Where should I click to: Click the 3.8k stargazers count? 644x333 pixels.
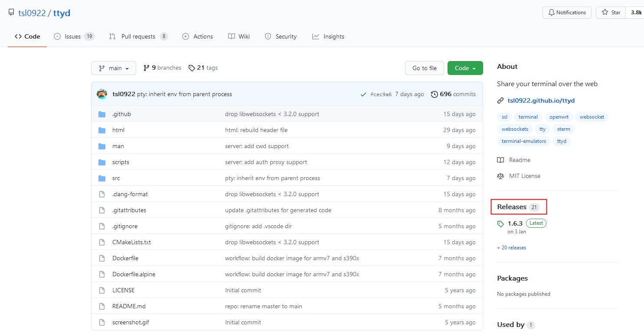tap(636, 13)
